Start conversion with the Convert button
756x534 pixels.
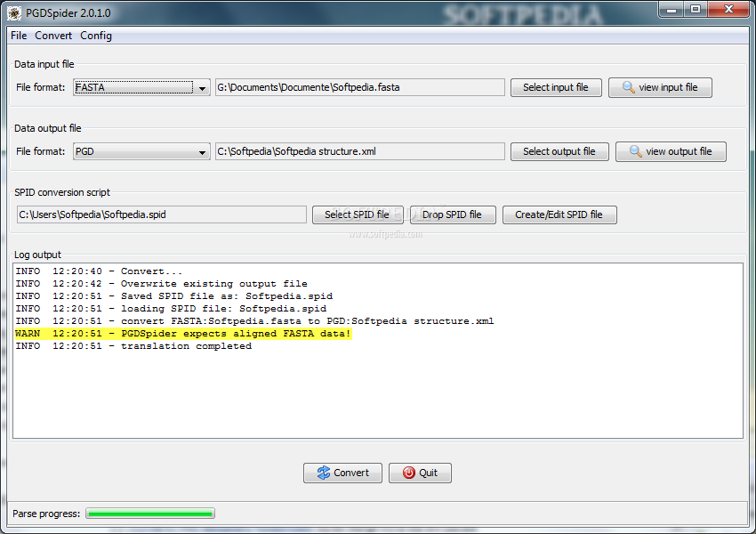(342, 473)
